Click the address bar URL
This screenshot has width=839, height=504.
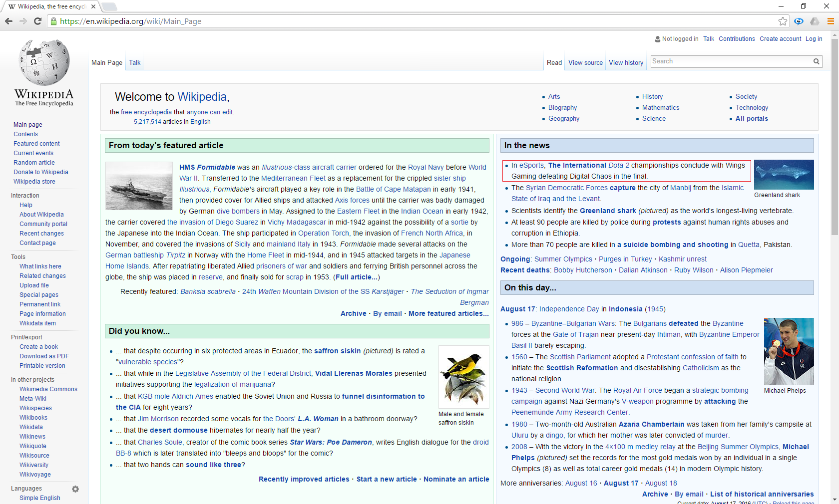tap(131, 21)
